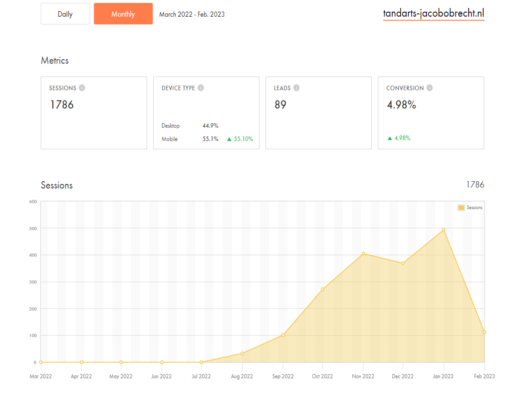Click the Device Type info icon
Screen dimensions: 532x410
(x=200, y=88)
